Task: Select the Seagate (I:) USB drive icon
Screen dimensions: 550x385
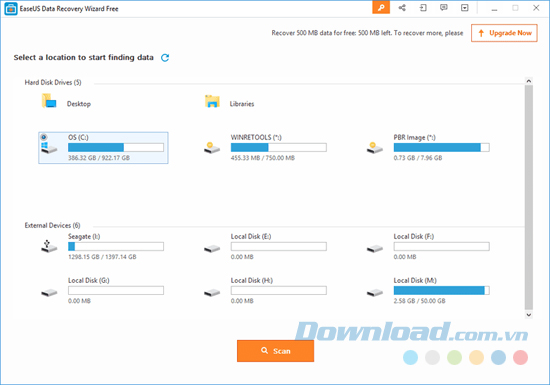Action: coord(49,246)
